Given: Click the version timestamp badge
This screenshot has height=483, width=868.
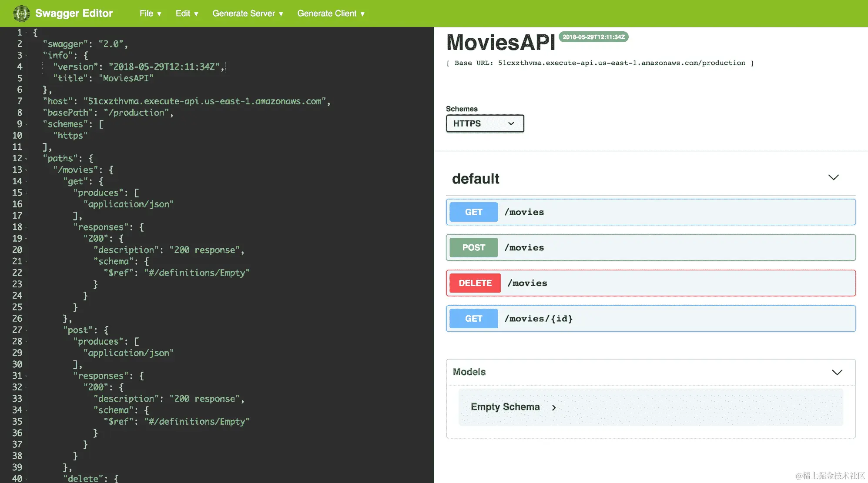Looking at the screenshot, I should click(x=593, y=37).
